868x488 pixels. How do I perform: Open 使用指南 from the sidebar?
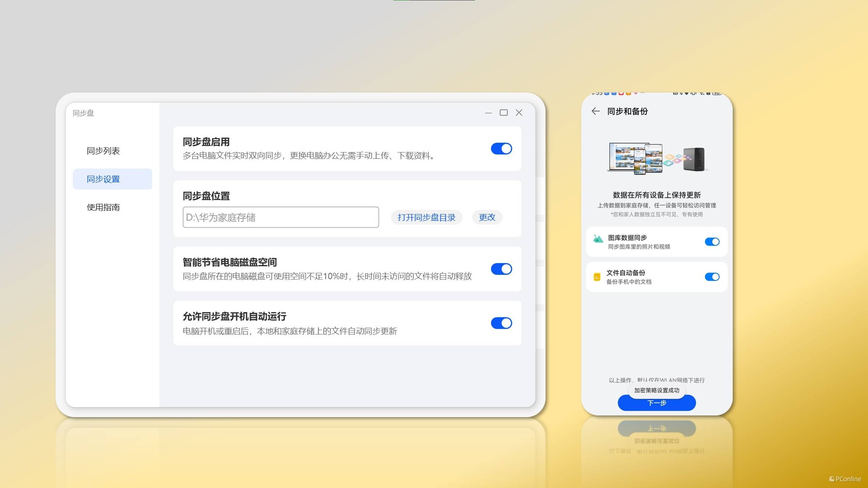[103, 207]
